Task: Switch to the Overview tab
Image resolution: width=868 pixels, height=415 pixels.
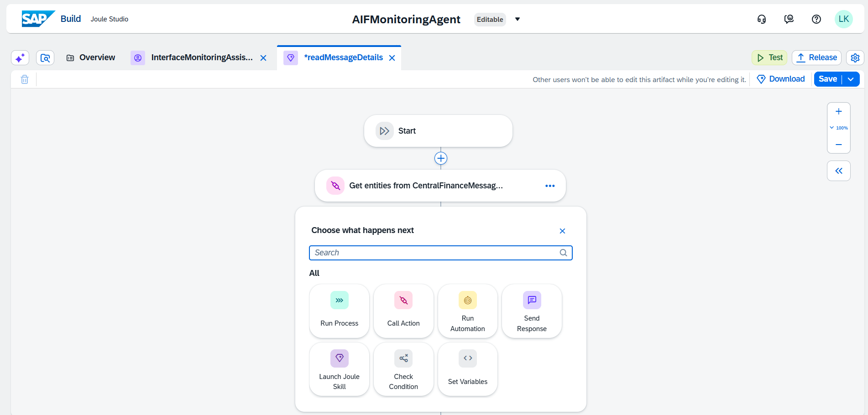Action: pos(91,57)
